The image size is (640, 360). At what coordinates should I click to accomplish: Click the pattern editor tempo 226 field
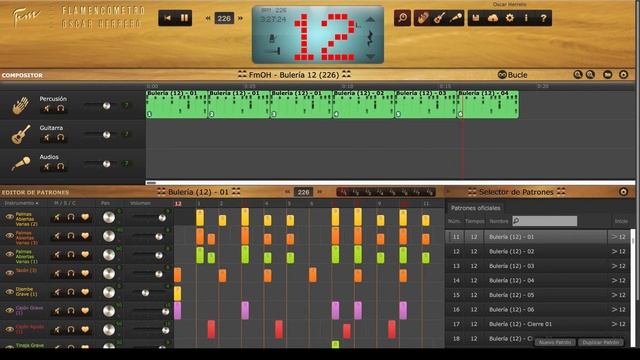pyautogui.click(x=303, y=192)
